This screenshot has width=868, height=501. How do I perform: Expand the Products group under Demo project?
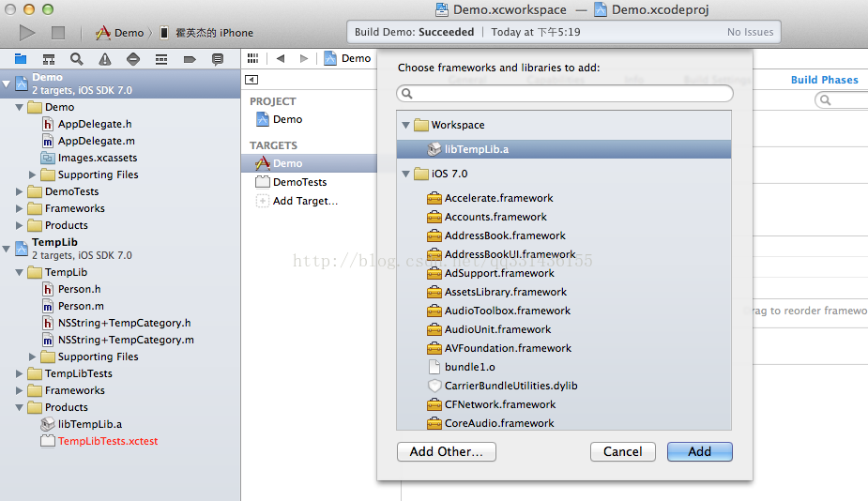click(20, 225)
